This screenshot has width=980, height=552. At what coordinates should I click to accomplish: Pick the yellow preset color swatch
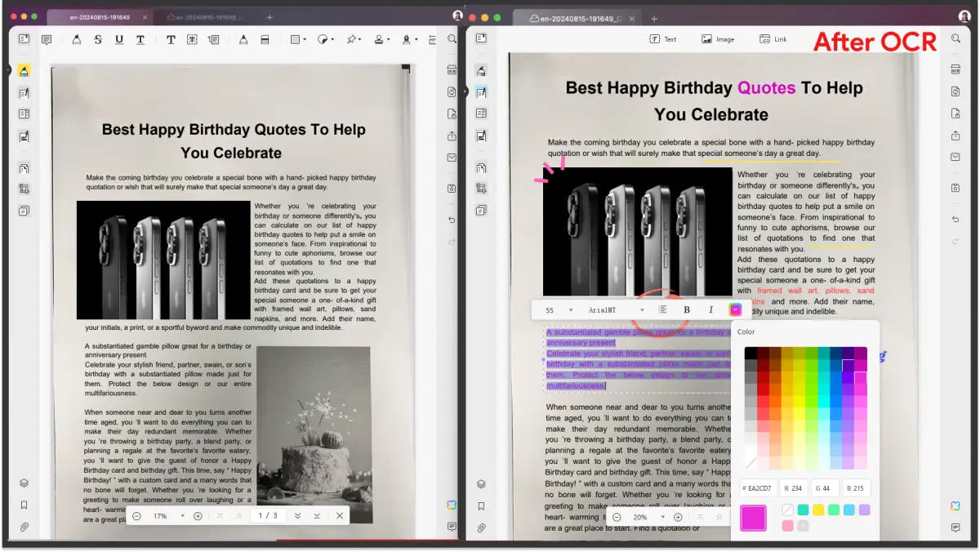tap(818, 510)
